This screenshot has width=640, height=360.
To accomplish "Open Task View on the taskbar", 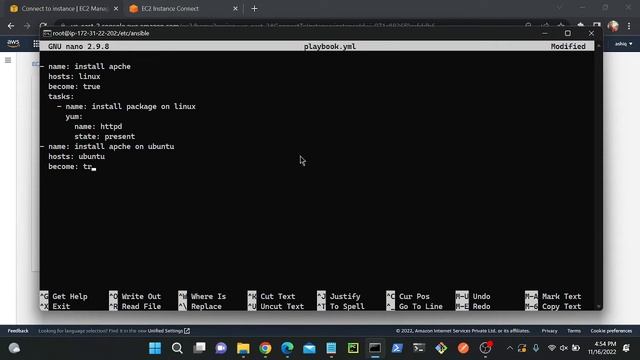I will point(199,348).
